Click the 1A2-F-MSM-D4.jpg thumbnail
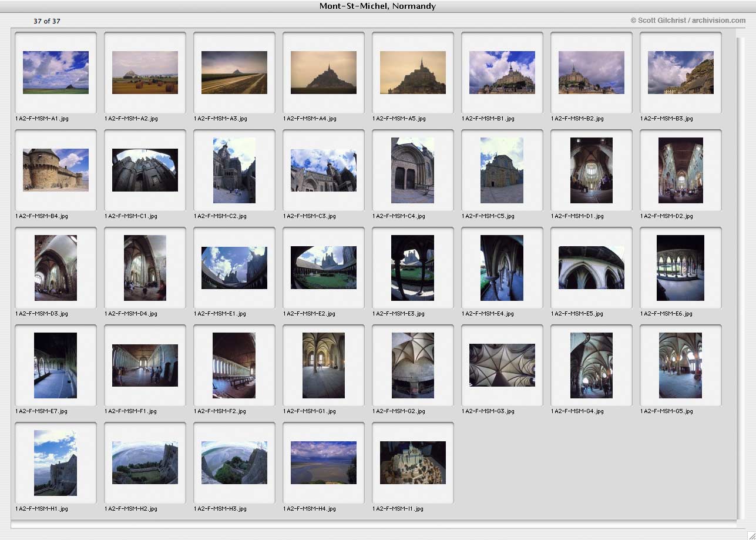 click(x=145, y=267)
